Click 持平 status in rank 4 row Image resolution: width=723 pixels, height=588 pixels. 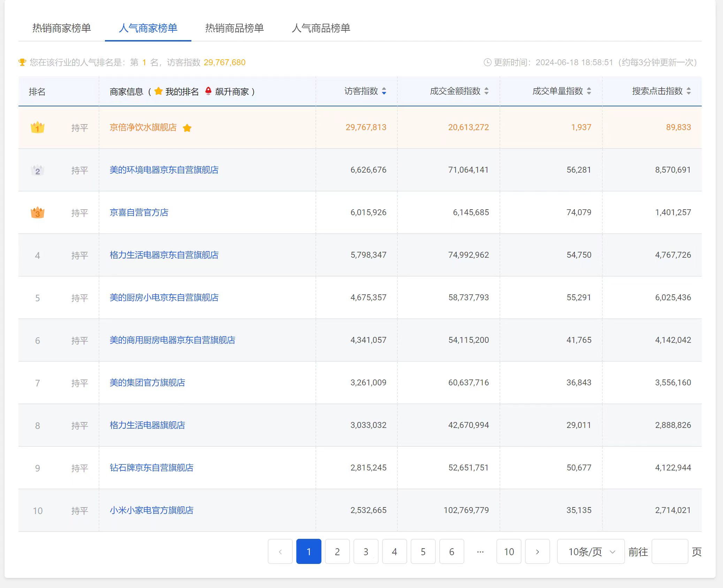[x=80, y=256]
